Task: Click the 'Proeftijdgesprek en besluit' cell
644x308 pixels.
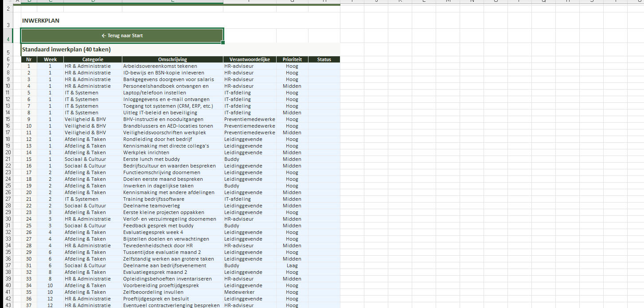Action: coord(172,299)
